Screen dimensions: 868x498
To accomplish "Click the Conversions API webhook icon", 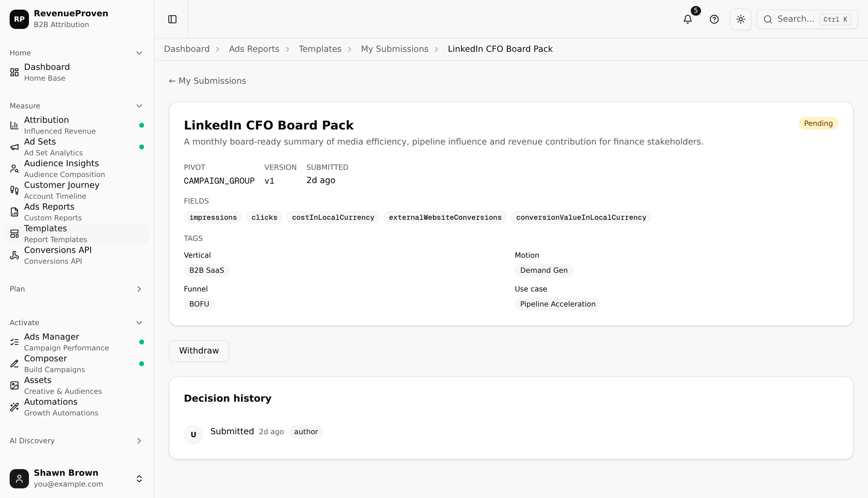I will point(14,255).
